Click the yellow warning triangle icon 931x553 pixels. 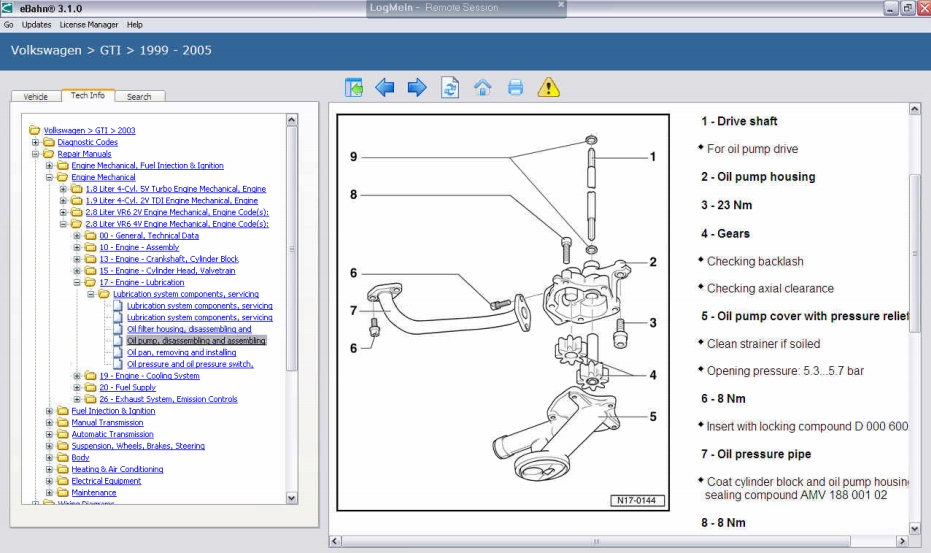click(x=548, y=88)
